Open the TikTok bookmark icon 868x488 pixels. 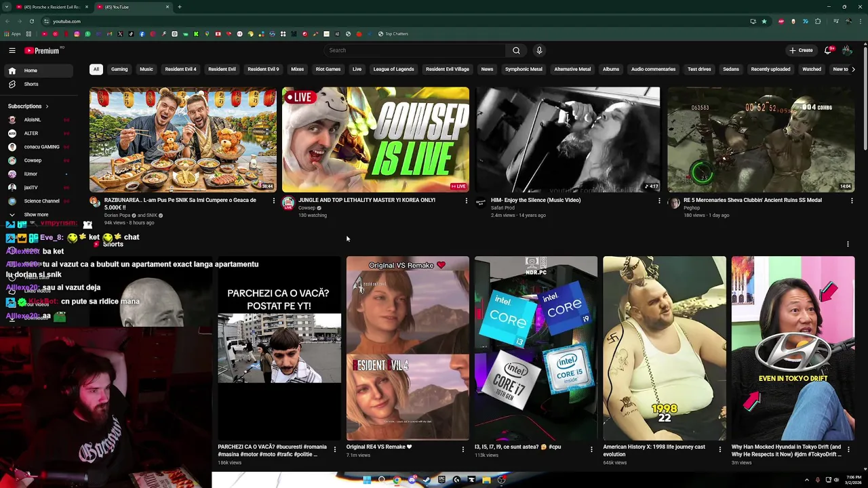pyautogui.click(x=131, y=34)
